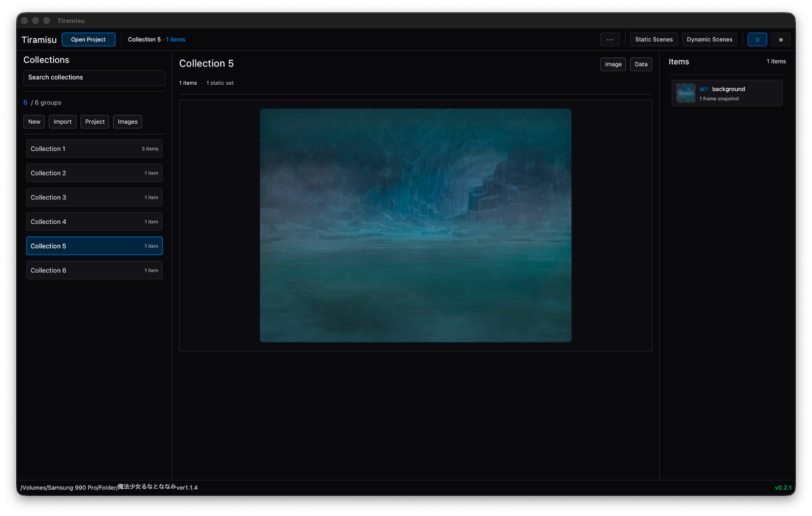
Task: Click the Collection 5 preview image
Action: coord(415,224)
